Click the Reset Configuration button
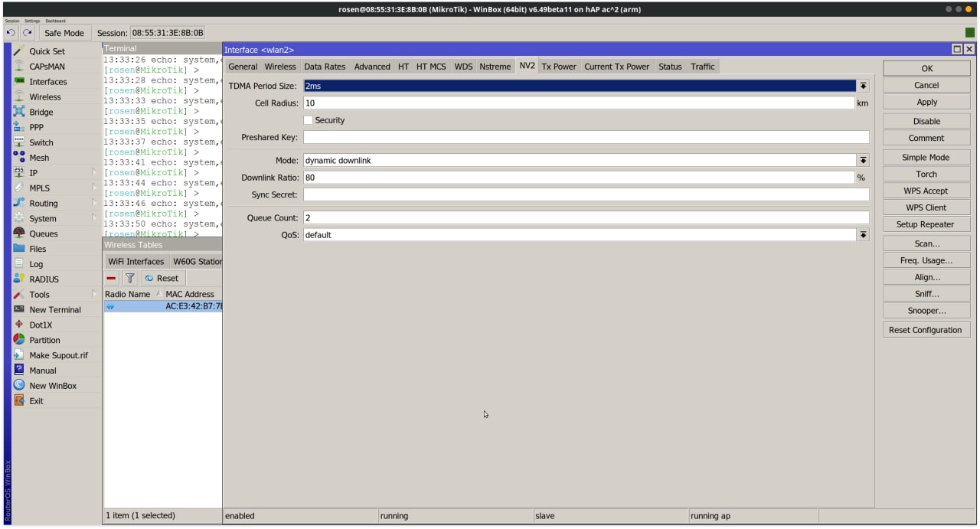Viewport: 980px width, 529px height. coord(926,330)
